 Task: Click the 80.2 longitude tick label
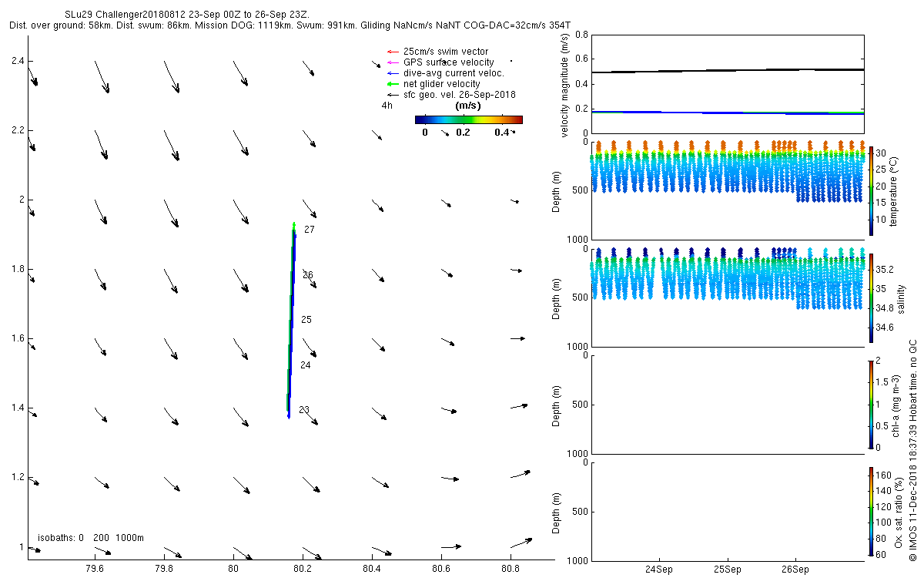click(x=303, y=568)
